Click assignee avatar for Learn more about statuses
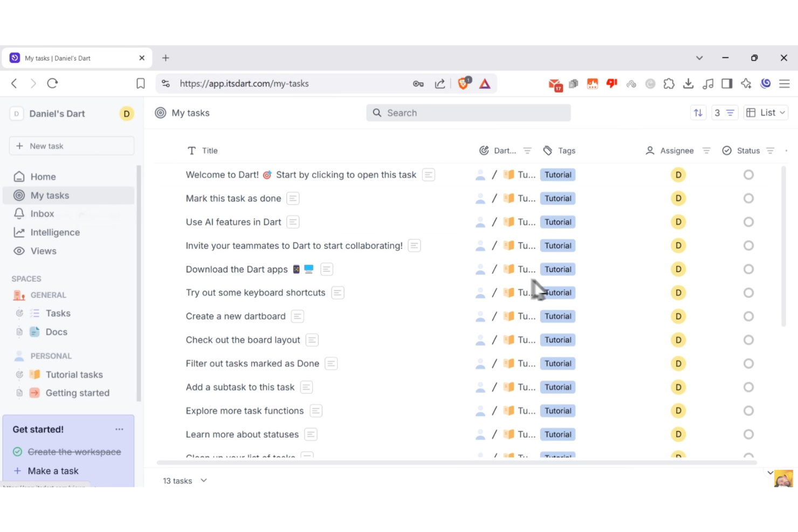The image size is (798, 532). point(678,434)
